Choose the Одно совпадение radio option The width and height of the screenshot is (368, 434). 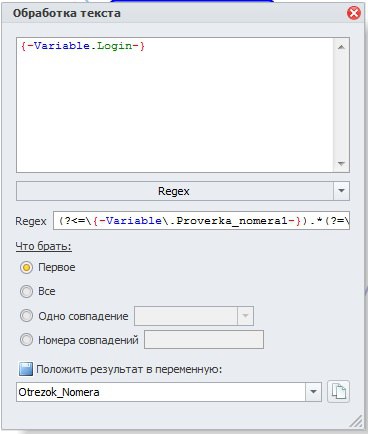click(26, 315)
